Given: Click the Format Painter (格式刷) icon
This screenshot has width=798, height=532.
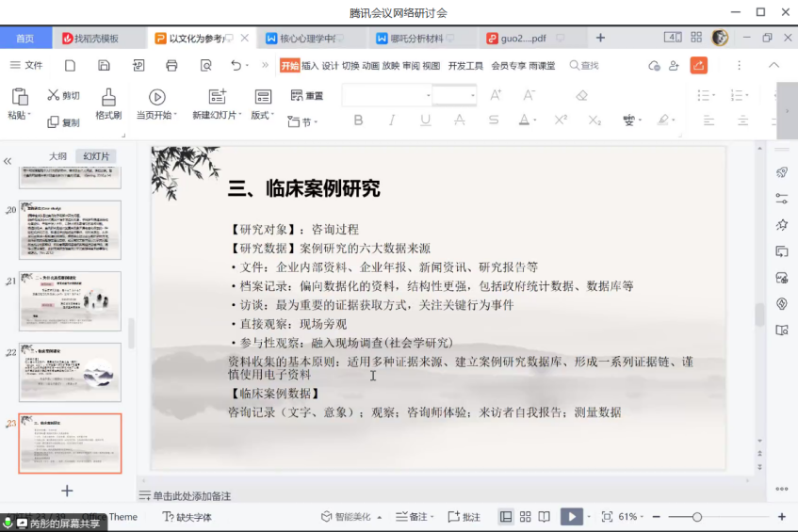Looking at the screenshot, I should point(108,97).
